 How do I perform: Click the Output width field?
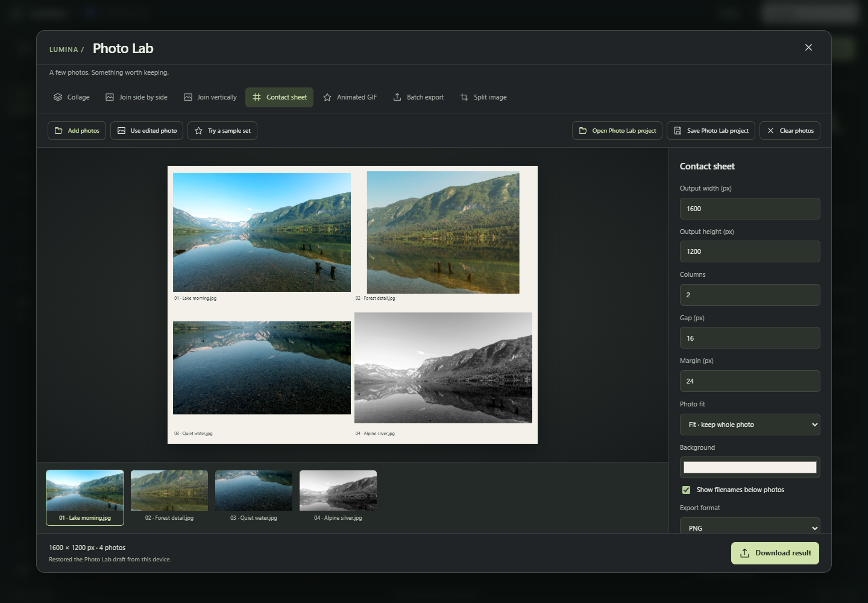[x=750, y=209]
